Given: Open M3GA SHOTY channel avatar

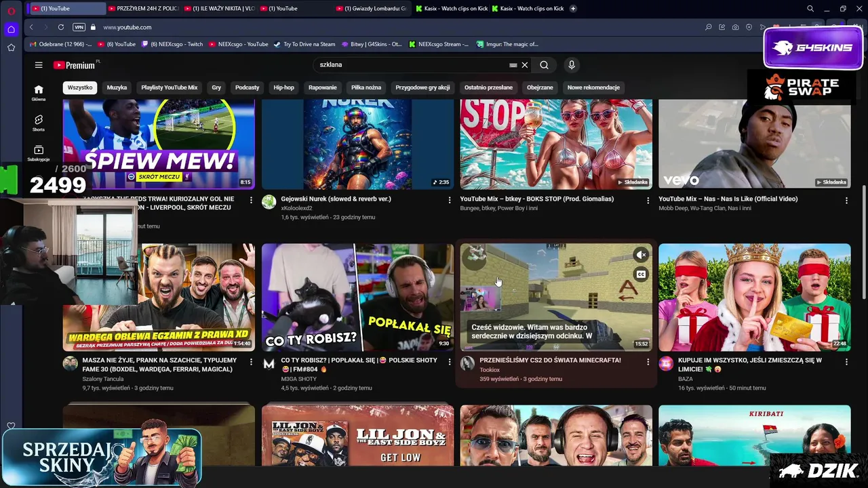Looking at the screenshot, I should pos(269,363).
